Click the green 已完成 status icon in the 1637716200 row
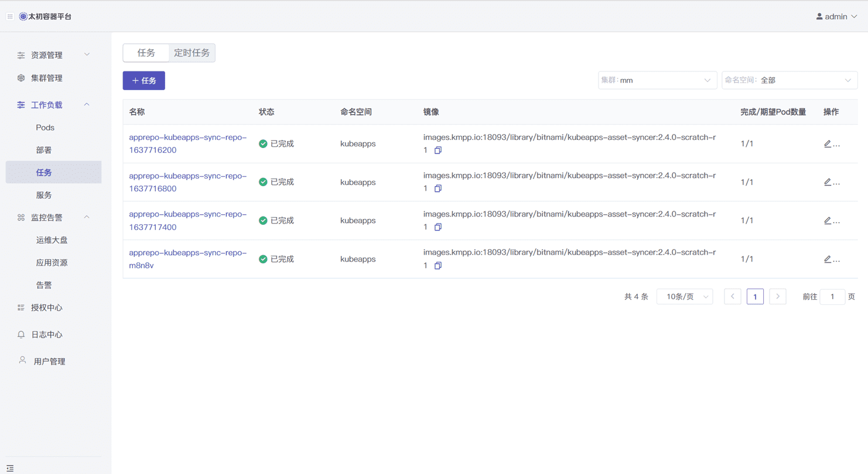The width and height of the screenshot is (868, 474). point(263,143)
